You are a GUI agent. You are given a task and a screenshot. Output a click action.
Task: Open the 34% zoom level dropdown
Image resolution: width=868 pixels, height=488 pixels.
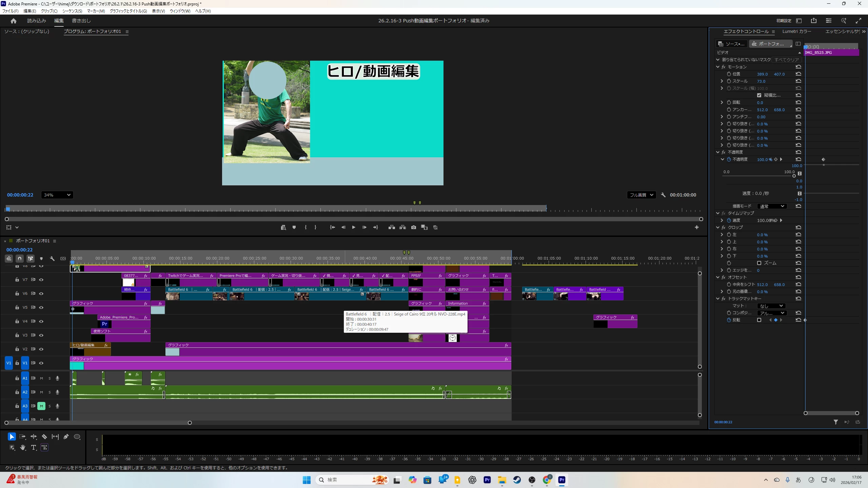click(x=57, y=195)
